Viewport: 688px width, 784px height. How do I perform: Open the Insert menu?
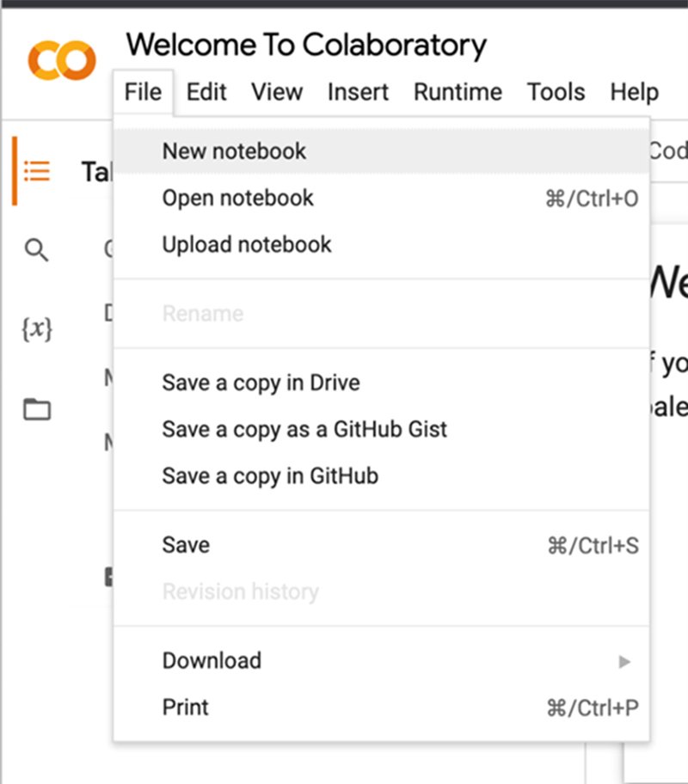click(x=358, y=92)
